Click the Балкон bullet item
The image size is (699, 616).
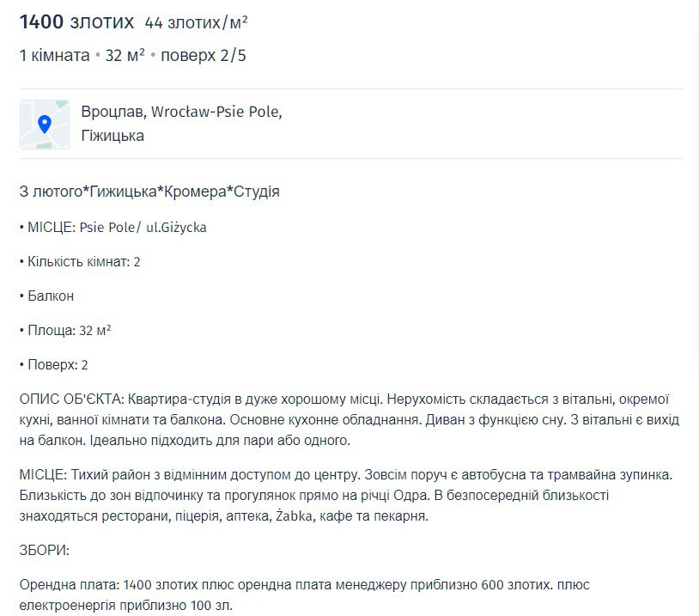pyautogui.click(x=47, y=296)
